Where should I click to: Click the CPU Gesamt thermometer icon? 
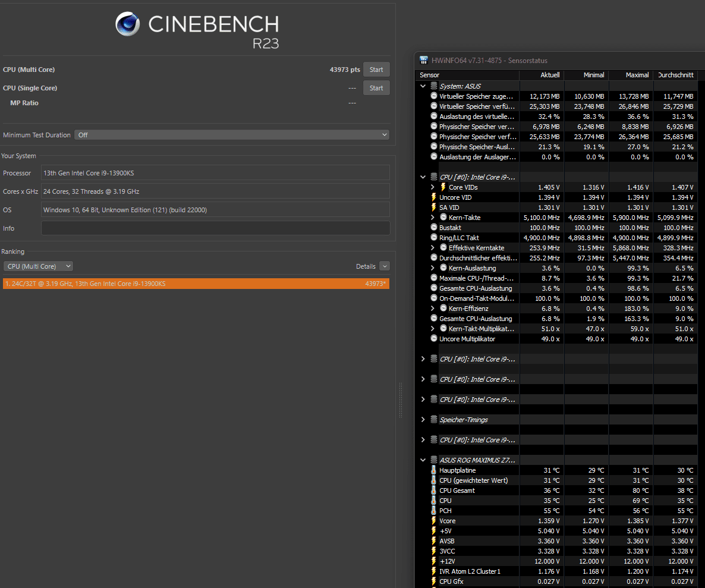434,490
